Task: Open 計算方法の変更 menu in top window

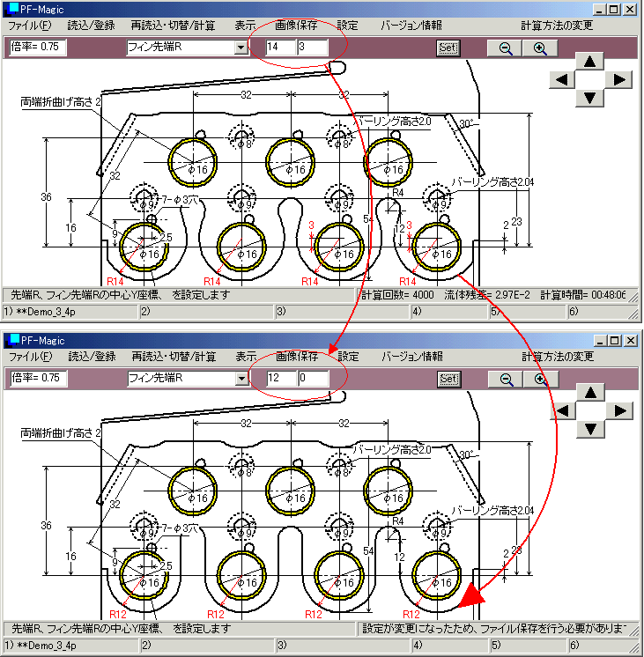Action: pyautogui.click(x=557, y=26)
